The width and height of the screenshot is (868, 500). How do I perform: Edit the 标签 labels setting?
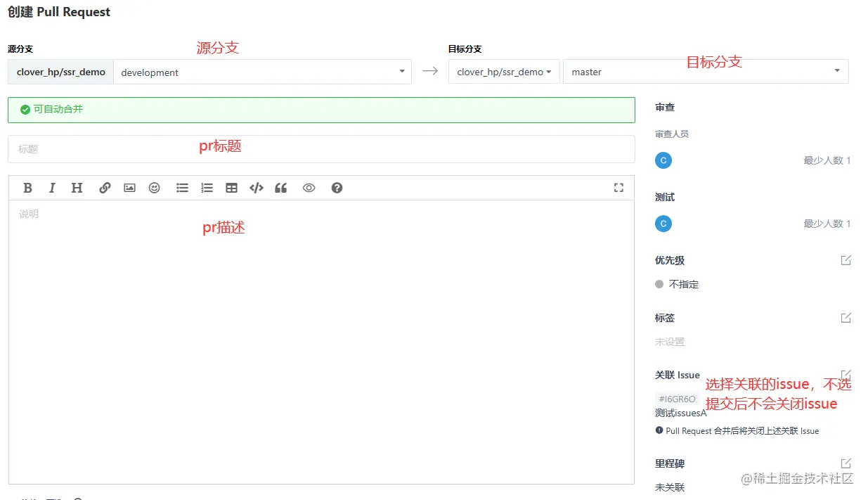pos(846,318)
